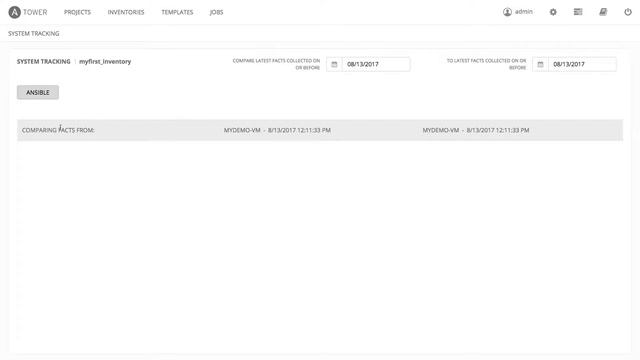The width and height of the screenshot is (640, 360).
Task: Select the Ansible facts module button
Action: coord(38,93)
